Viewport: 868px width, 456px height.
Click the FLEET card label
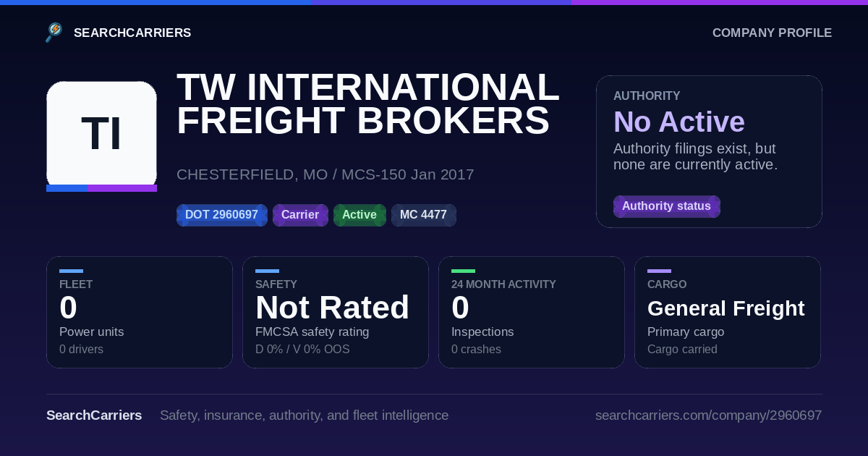[76, 284]
